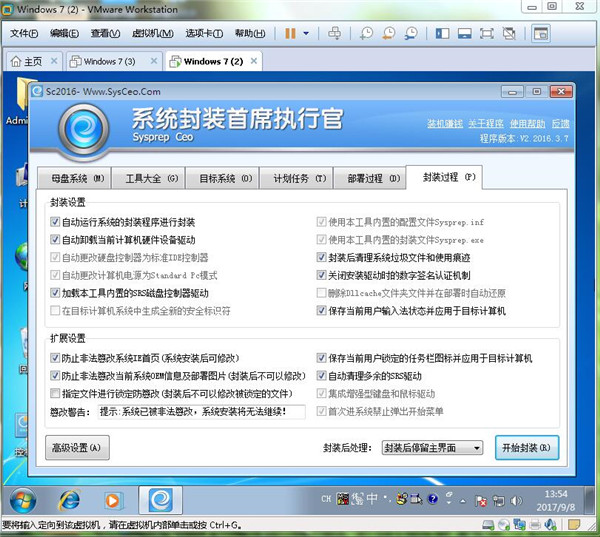Revert to snapshot using the orange-arrow clock icon
The height and width of the screenshot is (537, 600).
tap(389, 34)
